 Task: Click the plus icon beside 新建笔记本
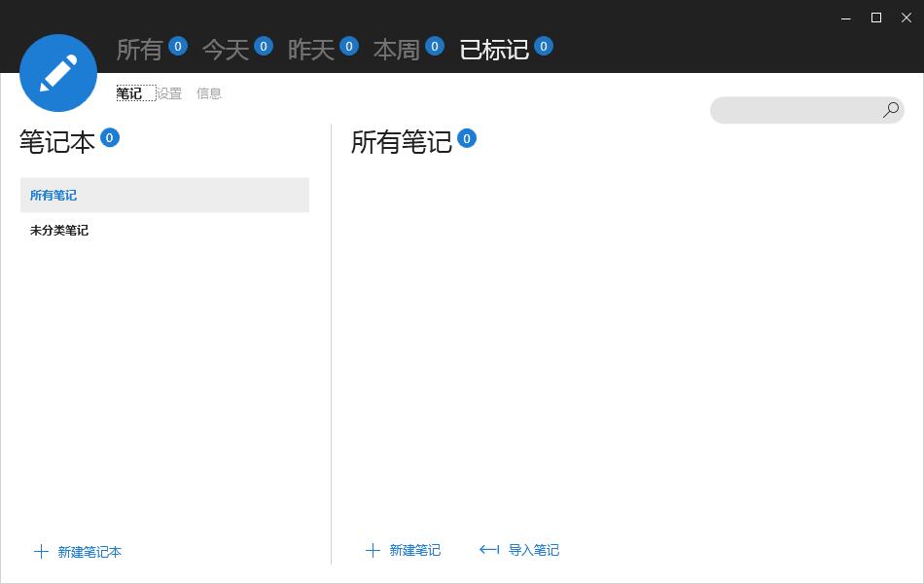pos(41,552)
